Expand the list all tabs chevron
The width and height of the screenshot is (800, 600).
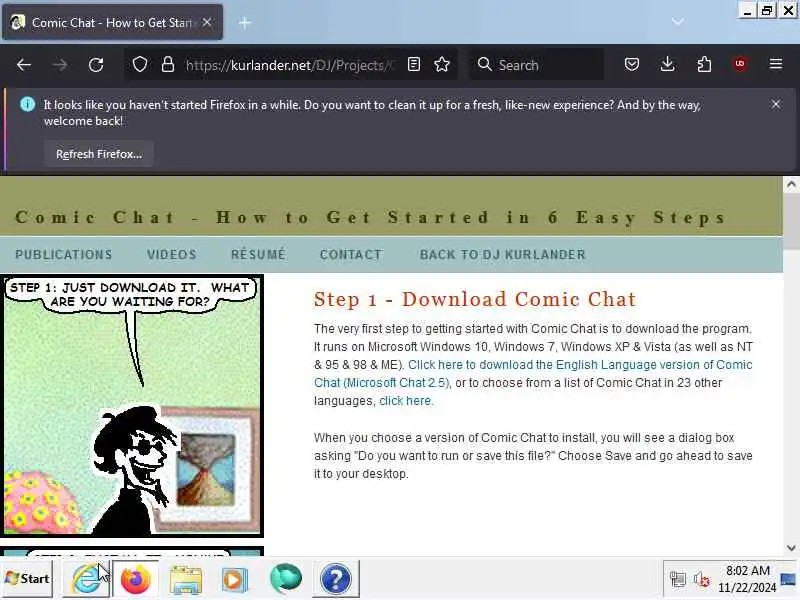tap(678, 22)
